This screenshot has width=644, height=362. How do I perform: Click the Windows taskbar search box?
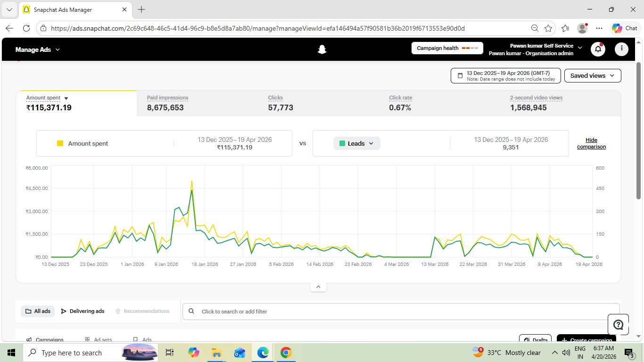coord(91,353)
